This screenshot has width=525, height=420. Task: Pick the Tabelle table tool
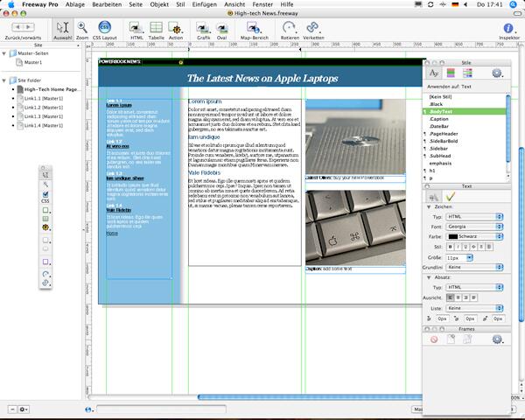(x=157, y=29)
